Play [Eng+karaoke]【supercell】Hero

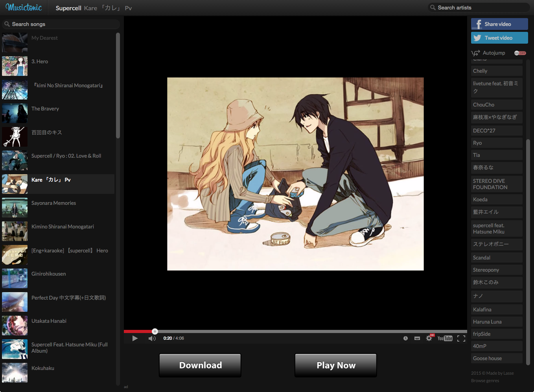pyautogui.click(x=58, y=255)
